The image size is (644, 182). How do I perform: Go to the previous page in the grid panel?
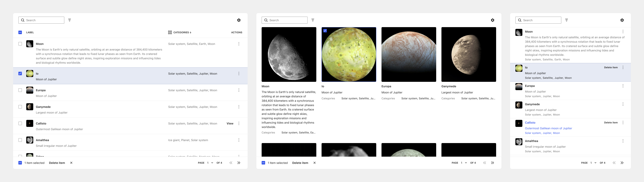485,163
